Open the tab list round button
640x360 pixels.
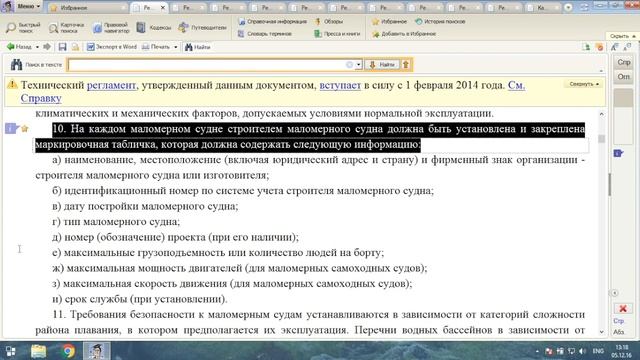pyautogui.click(x=568, y=7)
